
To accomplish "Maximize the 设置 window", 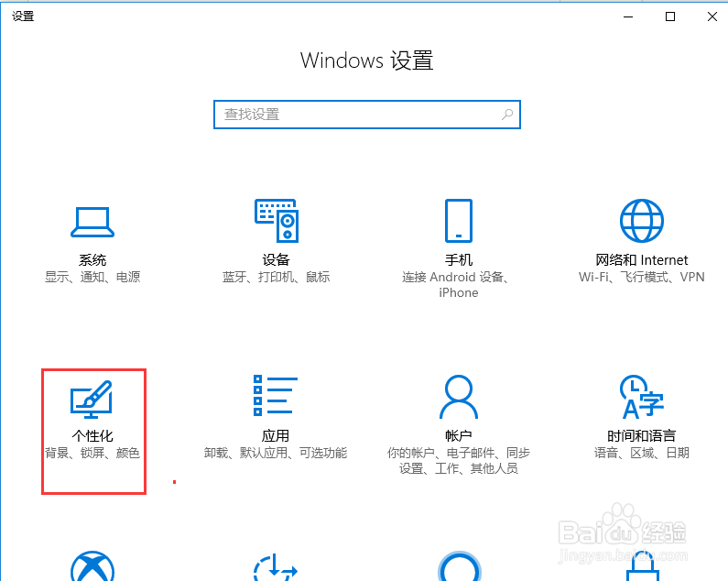I will 670,16.
